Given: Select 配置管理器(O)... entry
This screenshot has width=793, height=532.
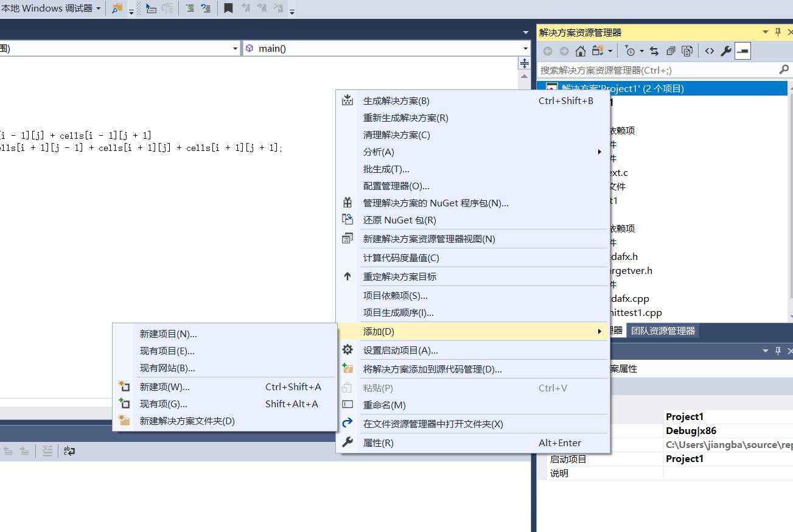Looking at the screenshot, I should coord(473,186).
